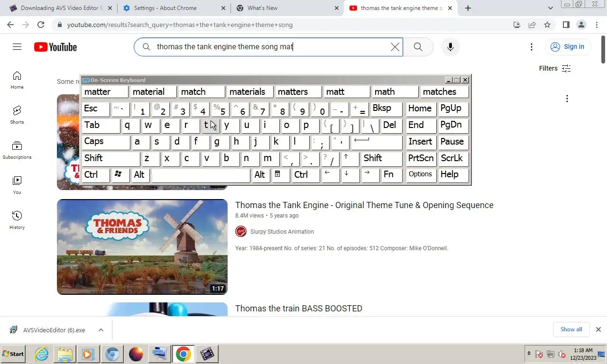The height and width of the screenshot is (364, 607).
Task: Open the first video's three-dot options menu
Action: pyautogui.click(x=567, y=99)
